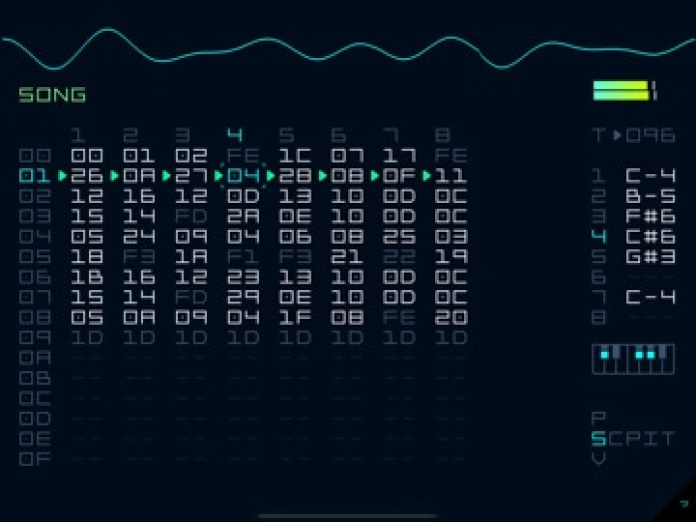Click the mini piano keyboard display
The image size is (696, 522).
tap(633, 359)
